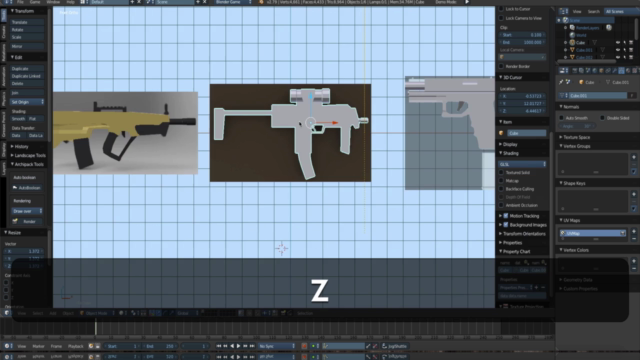The width and height of the screenshot is (640, 360).
Task: Enable the Auto Smooth checkbox
Action: click(x=562, y=118)
